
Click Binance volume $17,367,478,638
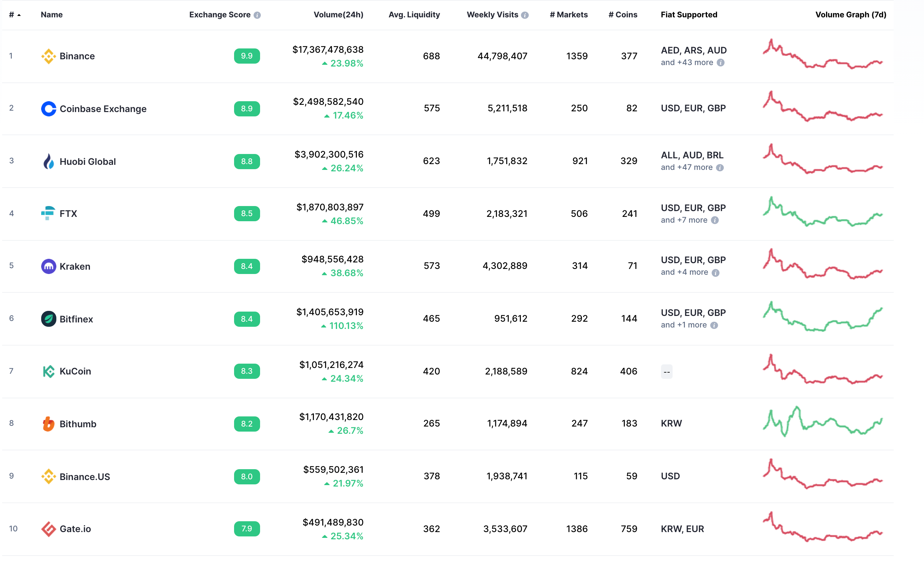pos(328,50)
